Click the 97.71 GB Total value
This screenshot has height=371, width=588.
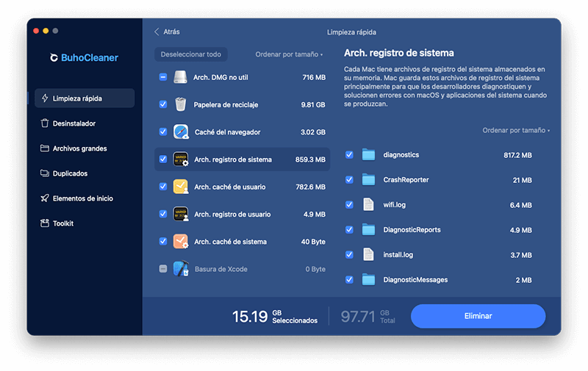368,317
